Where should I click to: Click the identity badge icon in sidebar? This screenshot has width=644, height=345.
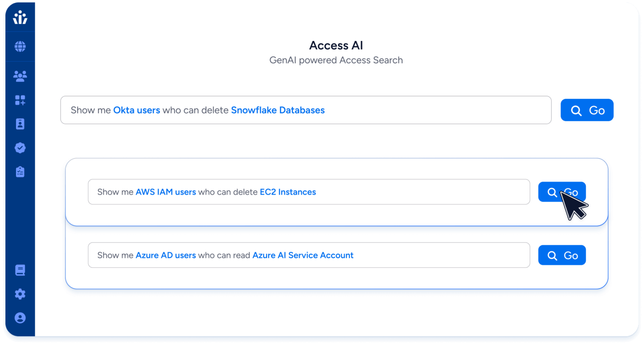[x=20, y=124]
